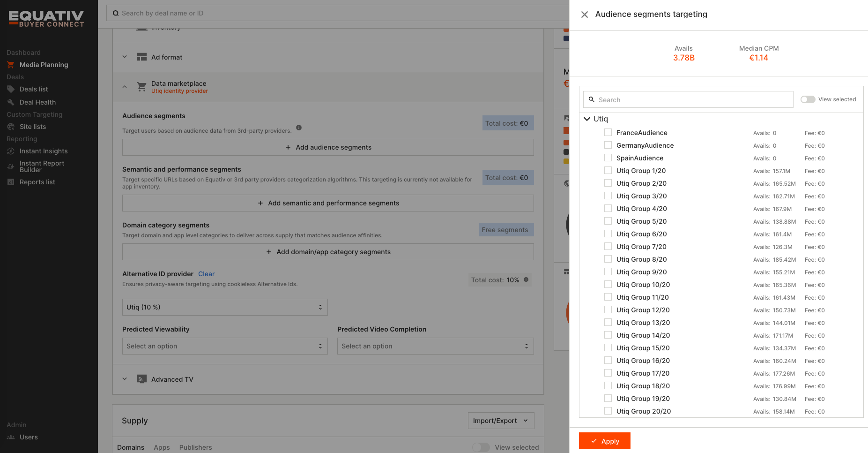Switch to the Apps supply tab
The width and height of the screenshot is (868, 453).
(x=162, y=447)
